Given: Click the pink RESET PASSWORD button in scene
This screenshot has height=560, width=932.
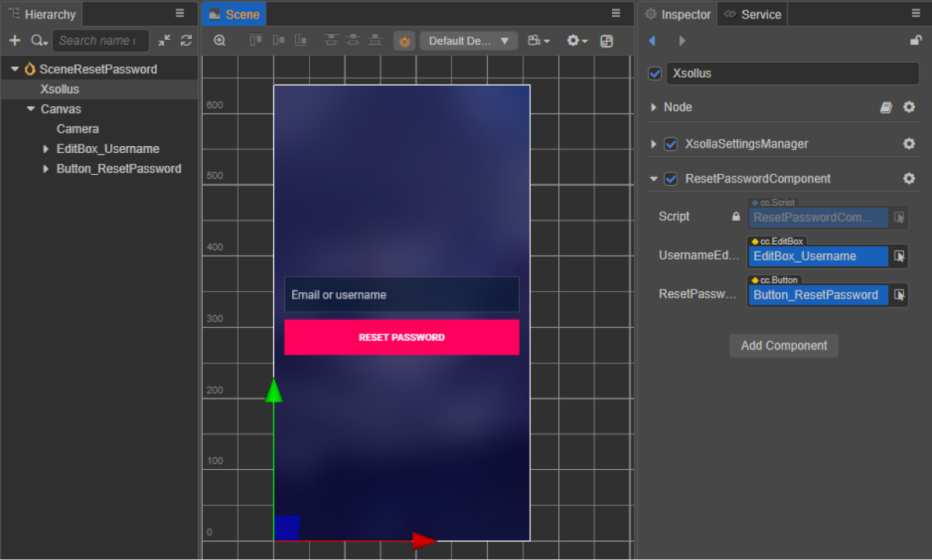Looking at the screenshot, I should tap(402, 338).
